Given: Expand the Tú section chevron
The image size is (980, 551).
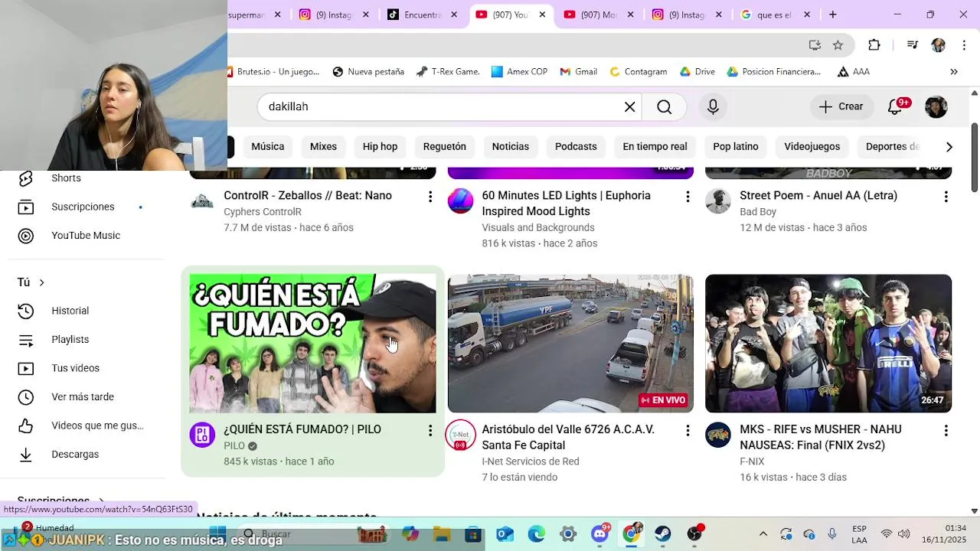Looking at the screenshot, I should point(41,282).
